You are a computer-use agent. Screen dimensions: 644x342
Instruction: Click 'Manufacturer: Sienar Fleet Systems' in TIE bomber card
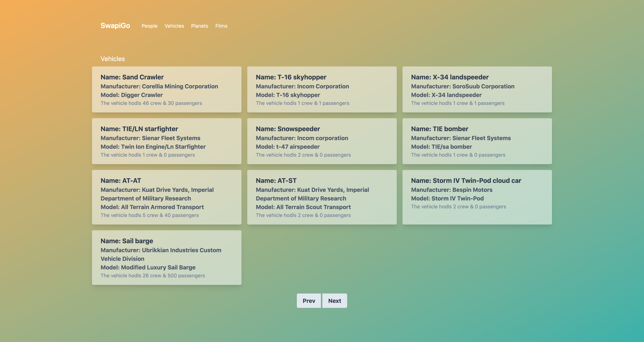[461, 138]
